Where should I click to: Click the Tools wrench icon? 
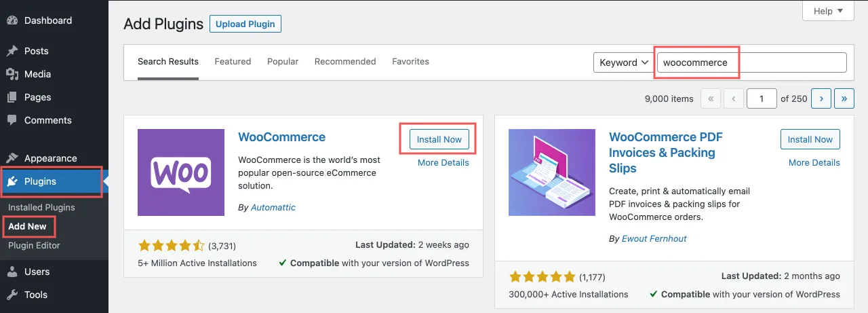(x=12, y=295)
